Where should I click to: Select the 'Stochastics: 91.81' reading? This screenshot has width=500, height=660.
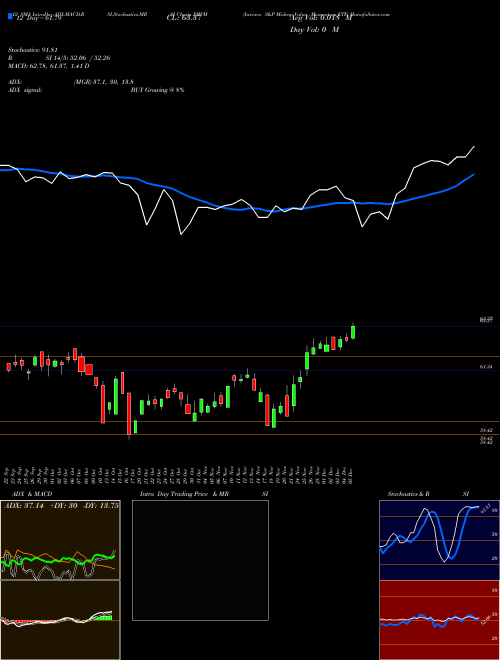[32, 50]
